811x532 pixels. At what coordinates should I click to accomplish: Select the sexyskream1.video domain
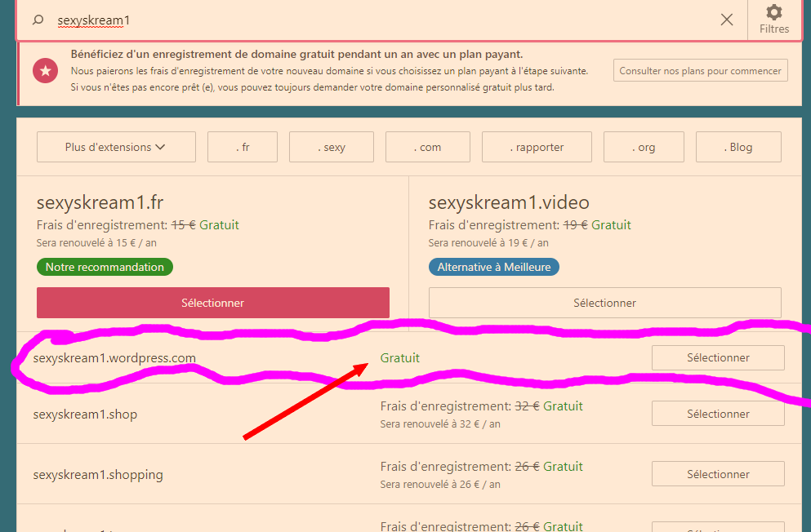pyautogui.click(x=604, y=303)
